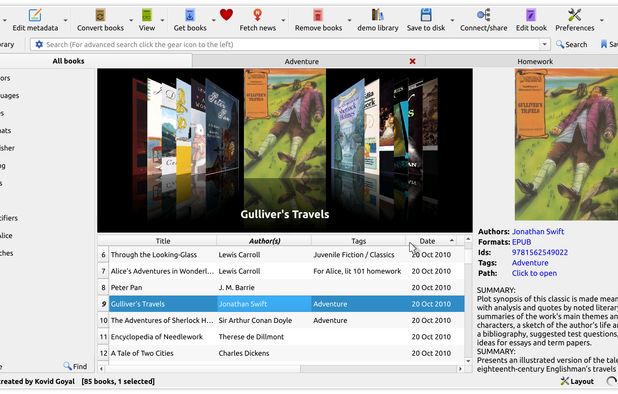This screenshot has width=618, height=394.
Task: Open the EPUB format link
Action: [x=521, y=242]
